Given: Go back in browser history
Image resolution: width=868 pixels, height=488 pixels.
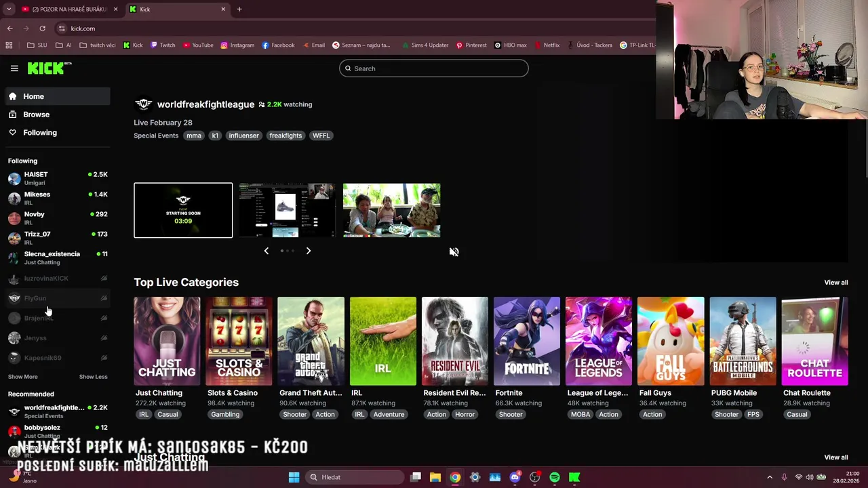Looking at the screenshot, I should 9,28.
